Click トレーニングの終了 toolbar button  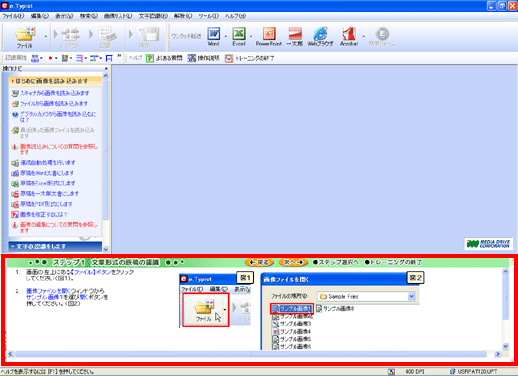[x=250, y=58]
